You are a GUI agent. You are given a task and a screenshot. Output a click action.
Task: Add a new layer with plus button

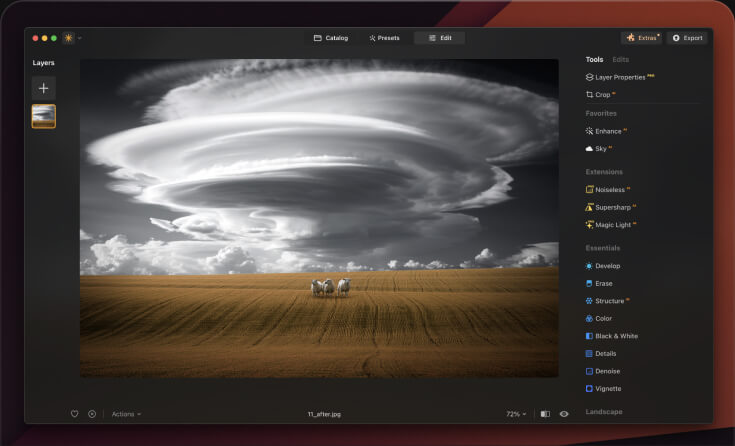click(x=44, y=88)
